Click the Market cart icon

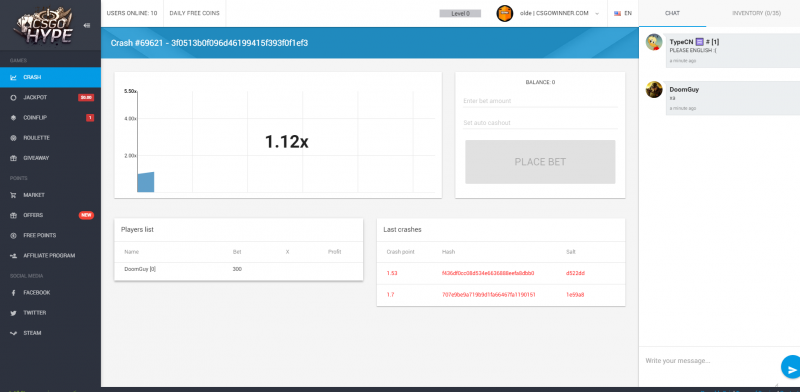13,195
